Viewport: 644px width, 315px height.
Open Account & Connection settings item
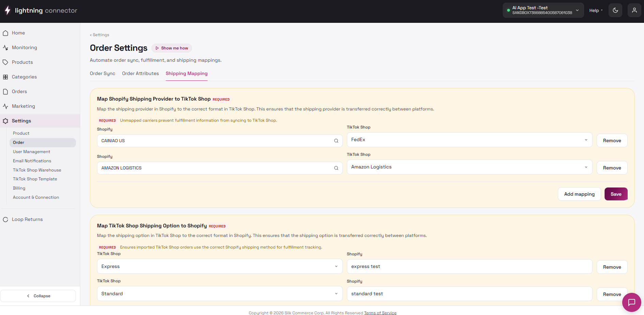point(36,197)
